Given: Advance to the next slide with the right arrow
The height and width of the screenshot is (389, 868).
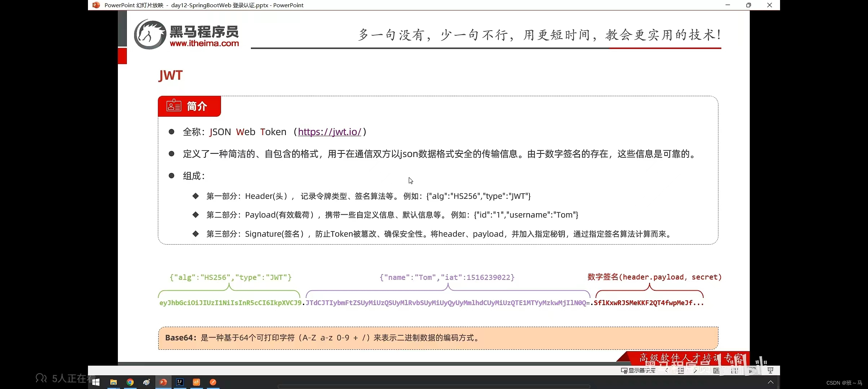Looking at the screenshot, I should pos(695,370).
